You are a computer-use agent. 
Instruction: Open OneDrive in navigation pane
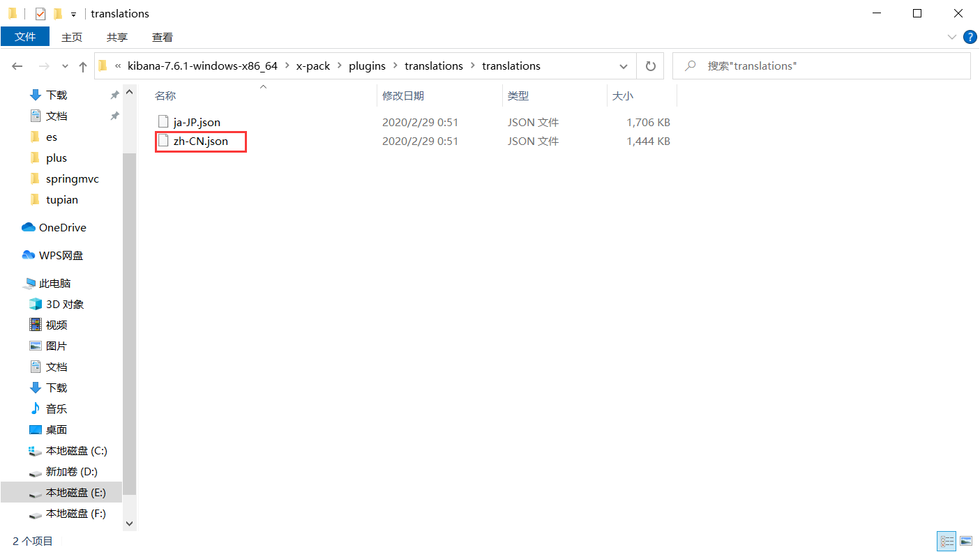[x=62, y=227]
